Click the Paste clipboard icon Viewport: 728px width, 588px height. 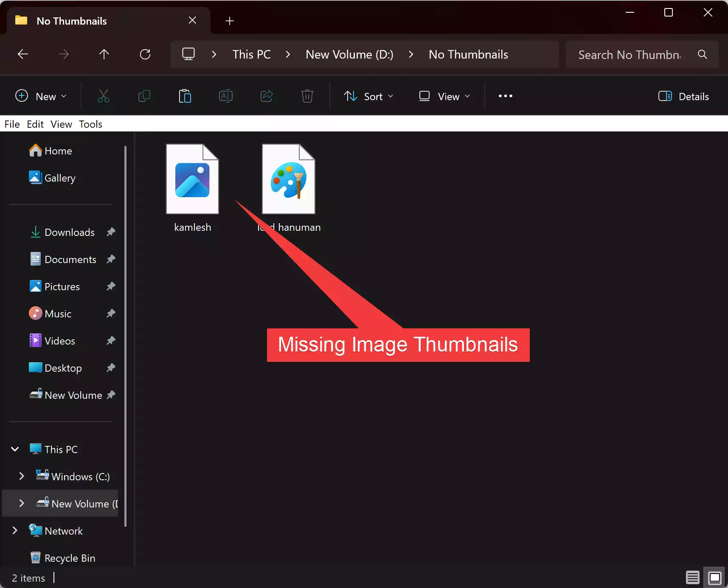click(x=185, y=96)
